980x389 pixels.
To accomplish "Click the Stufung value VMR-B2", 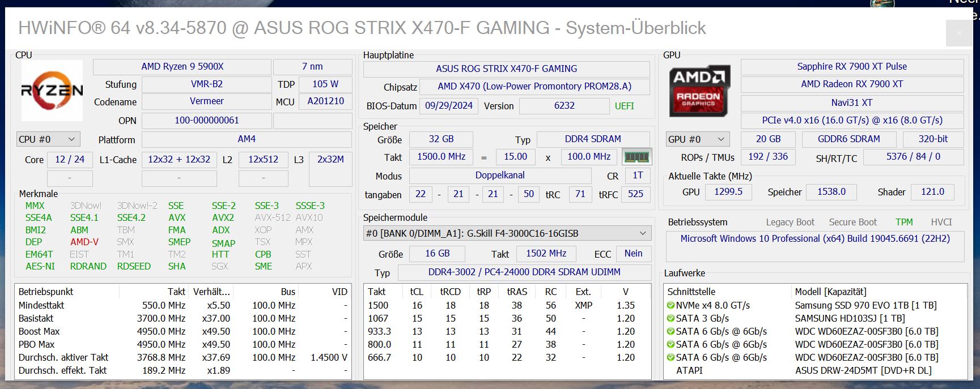I will click(x=206, y=84).
